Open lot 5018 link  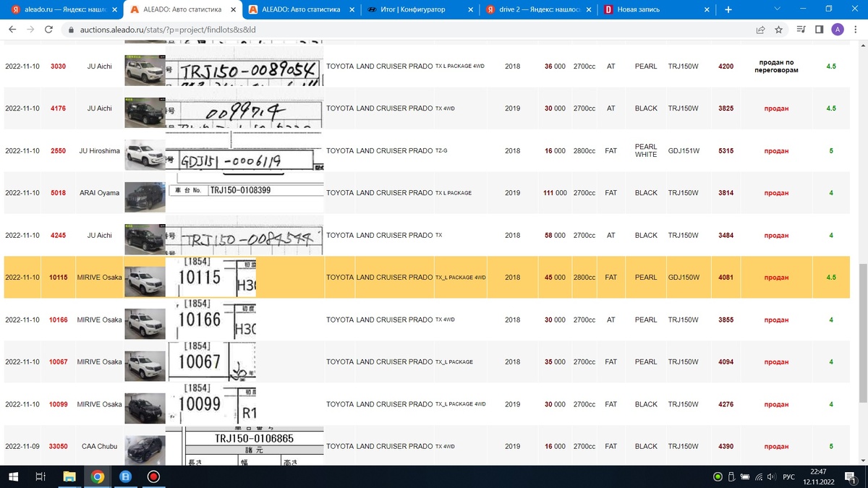click(x=58, y=193)
